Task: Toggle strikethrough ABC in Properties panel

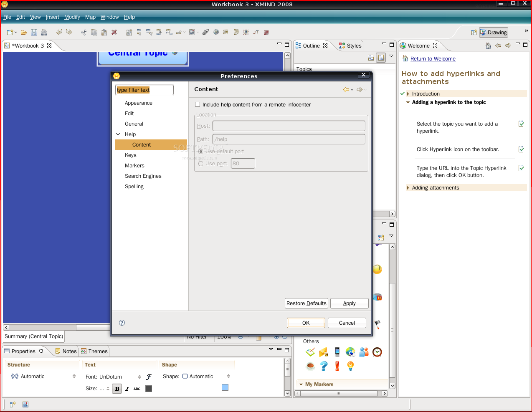Action: [137, 389]
